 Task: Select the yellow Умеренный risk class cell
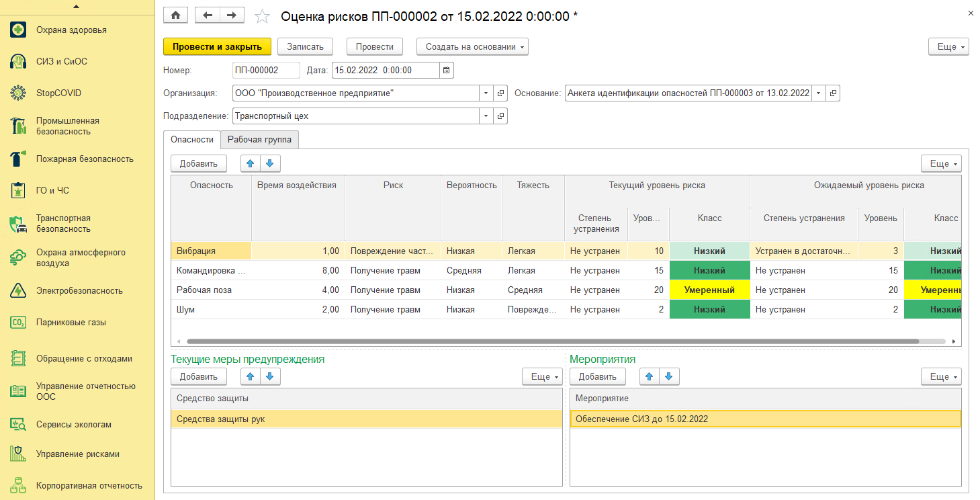click(x=709, y=290)
